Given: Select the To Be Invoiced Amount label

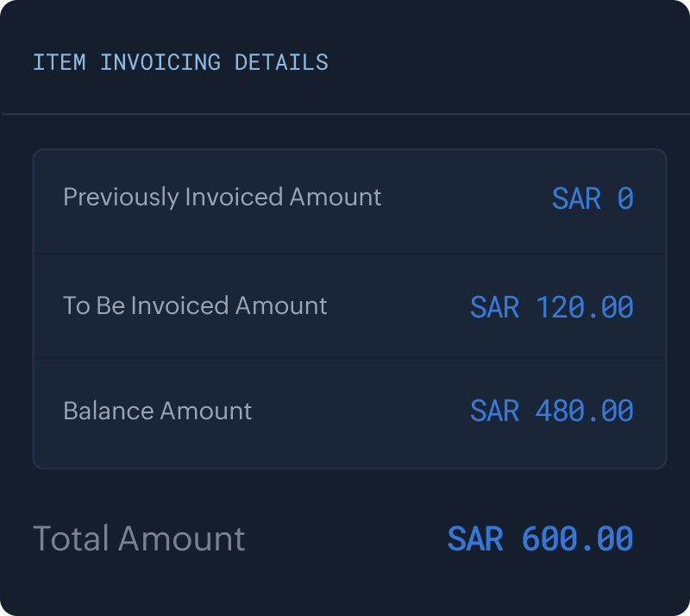Looking at the screenshot, I should click(x=195, y=305).
